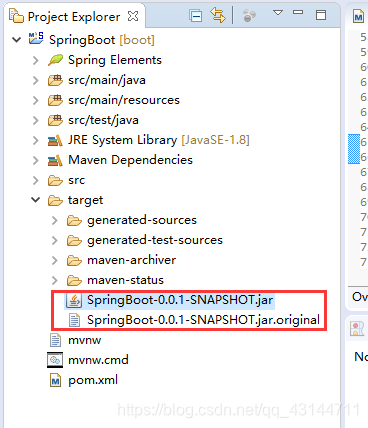Click the mvnw.cmd script icon
The height and width of the screenshot is (428, 368).
55,360
